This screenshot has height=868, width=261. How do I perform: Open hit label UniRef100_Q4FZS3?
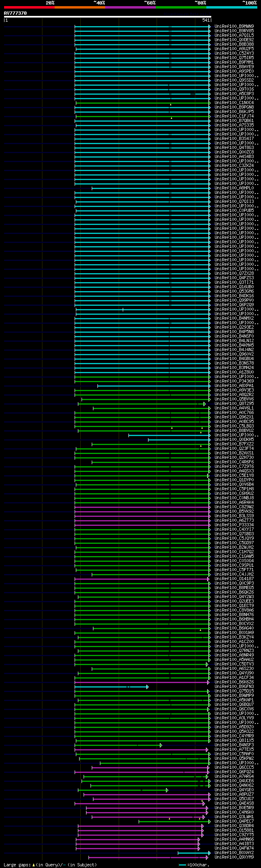(234, 278)
